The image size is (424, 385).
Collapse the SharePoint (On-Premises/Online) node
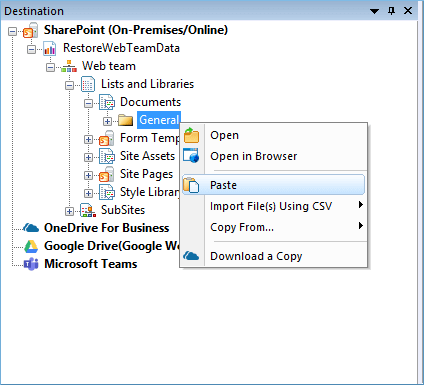click(12, 32)
